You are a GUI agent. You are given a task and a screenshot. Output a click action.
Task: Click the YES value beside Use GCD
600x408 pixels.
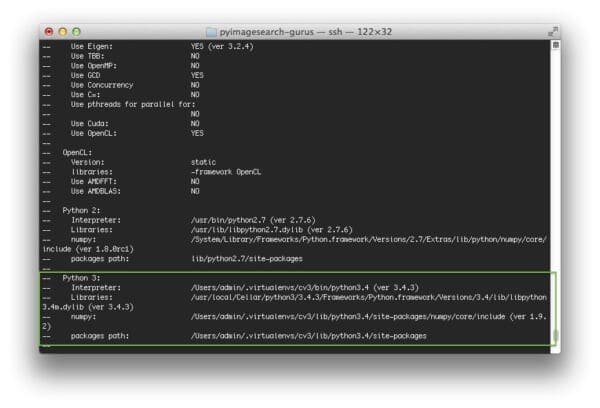pos(197,75)
